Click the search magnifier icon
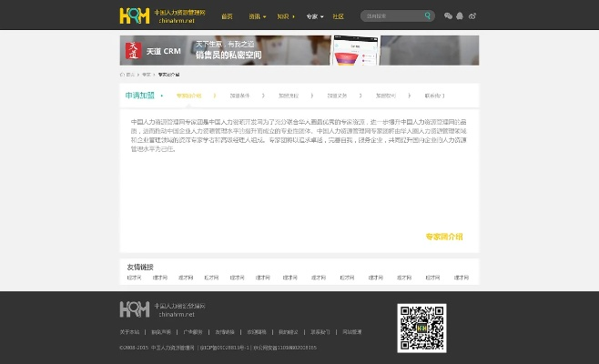The width and height of the screenshot is (599, 364). click(428, 15)
